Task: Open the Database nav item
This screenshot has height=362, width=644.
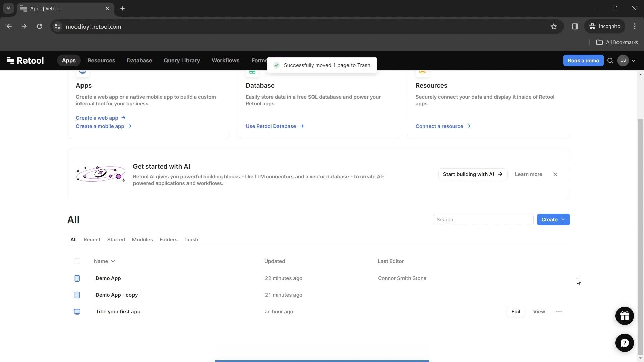Action: click(x=140, y=61)
